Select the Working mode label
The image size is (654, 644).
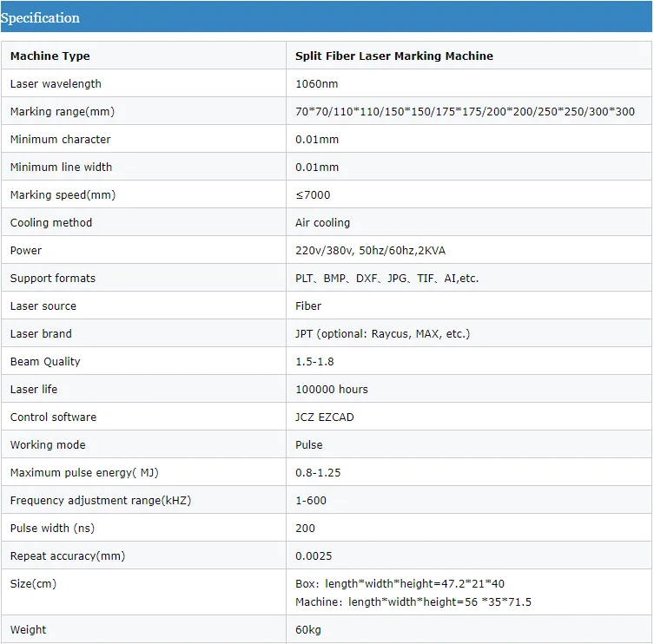click(48, 445)
